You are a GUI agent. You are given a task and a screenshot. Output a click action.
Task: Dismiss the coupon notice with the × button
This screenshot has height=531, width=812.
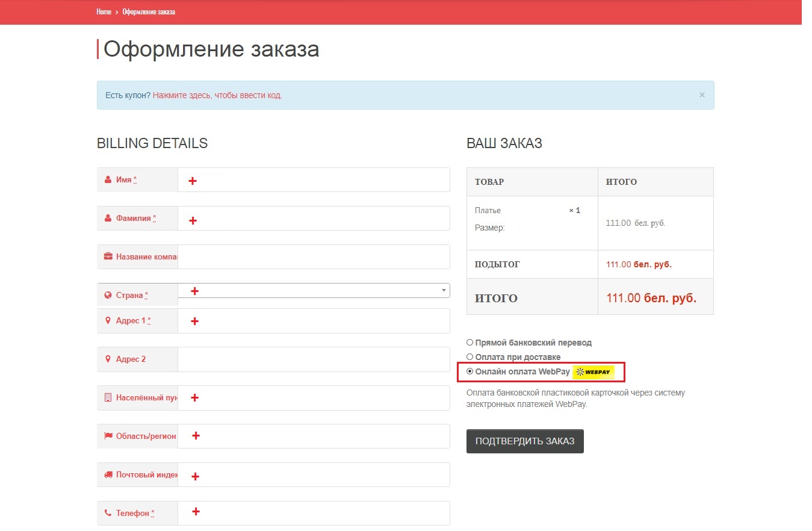(702, 95)
